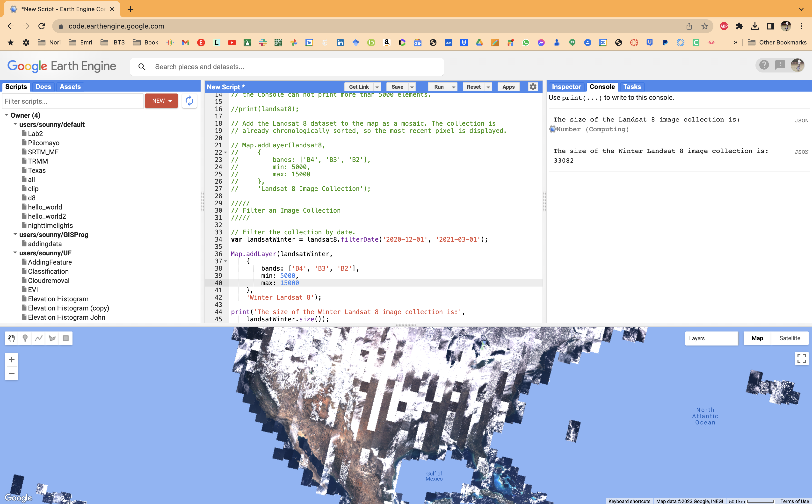812x504 pixels.
Task: Open the NEW script dropdown
Action: (162, 101)
